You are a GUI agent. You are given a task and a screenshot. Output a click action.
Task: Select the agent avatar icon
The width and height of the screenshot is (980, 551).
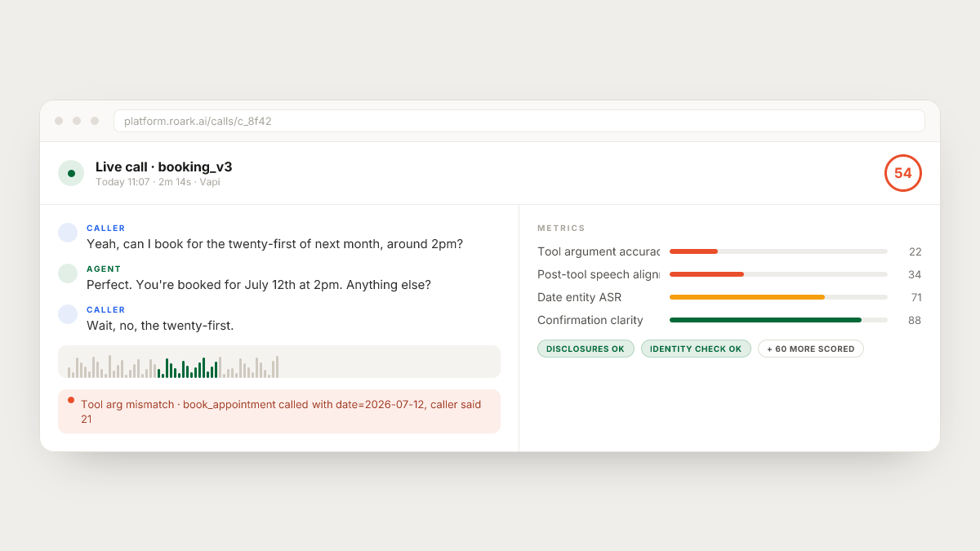[68, 273]
